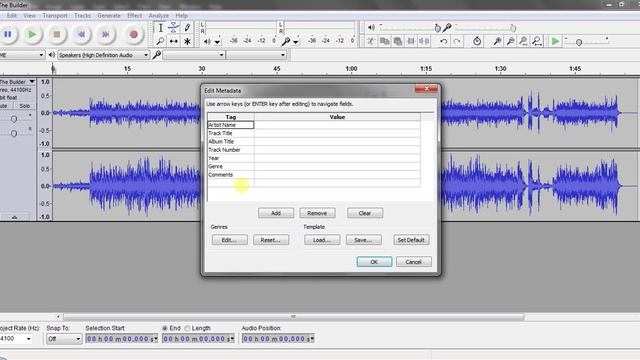Select the Multi-Tool asterisk icon

(x=187, y=41)
